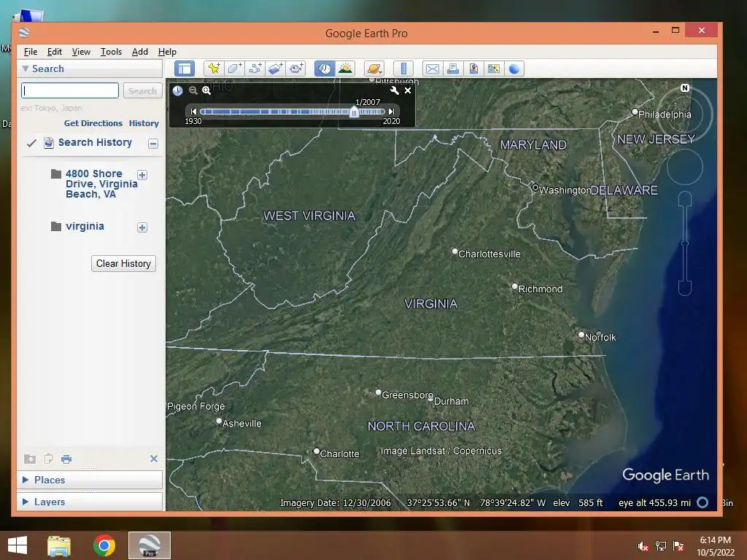Viewport: 747px width, 560px height.
Task: Open the Help menu
Action: 167,52
